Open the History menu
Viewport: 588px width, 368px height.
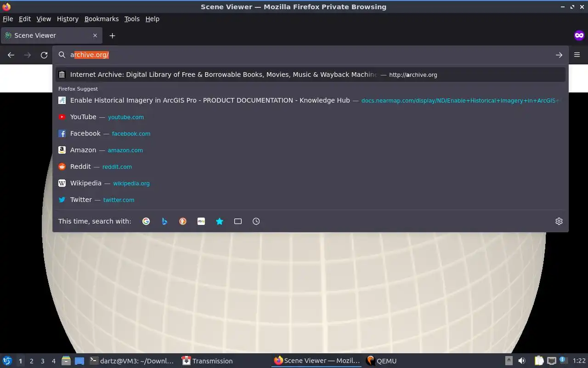click(68, 19)
